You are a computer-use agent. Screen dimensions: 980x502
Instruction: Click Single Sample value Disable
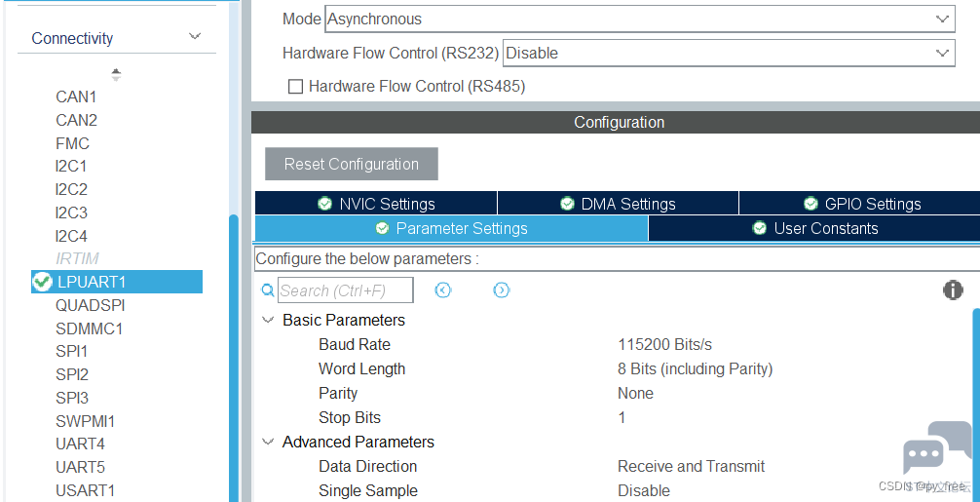point(644,490)
